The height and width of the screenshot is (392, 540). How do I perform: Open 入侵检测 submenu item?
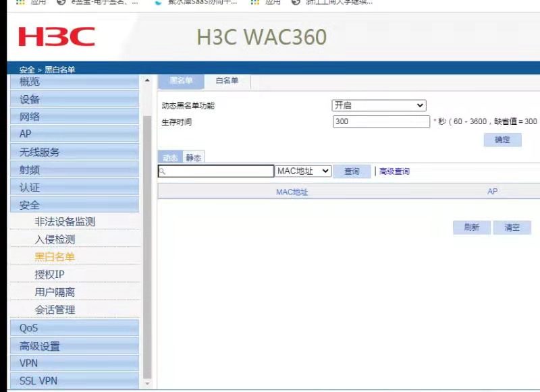[55, 240]
